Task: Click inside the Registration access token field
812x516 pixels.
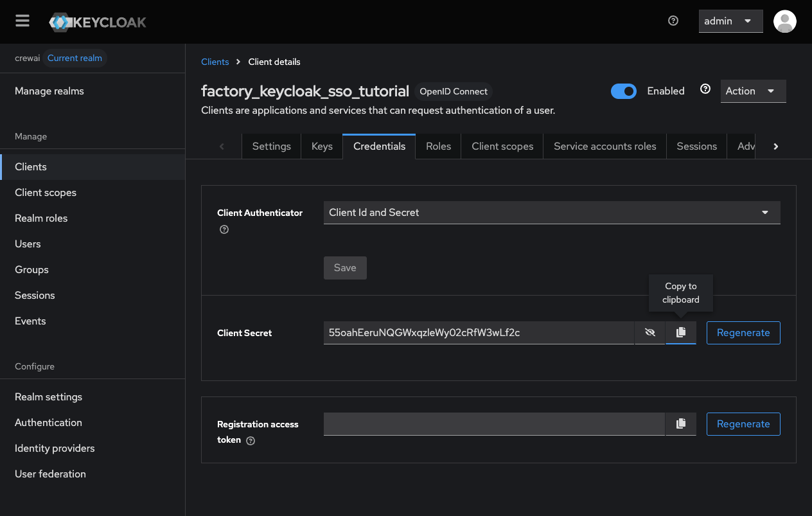Action: (493, 423)
